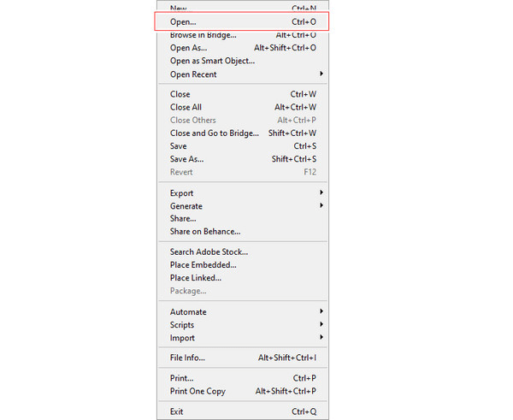
Task: Select the greyed-out Revert entry
Action: coord(243,172)
